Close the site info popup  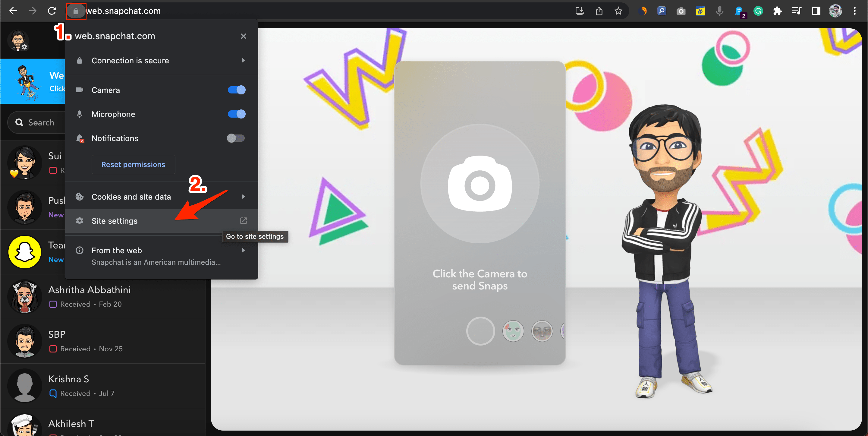[243, 36]
